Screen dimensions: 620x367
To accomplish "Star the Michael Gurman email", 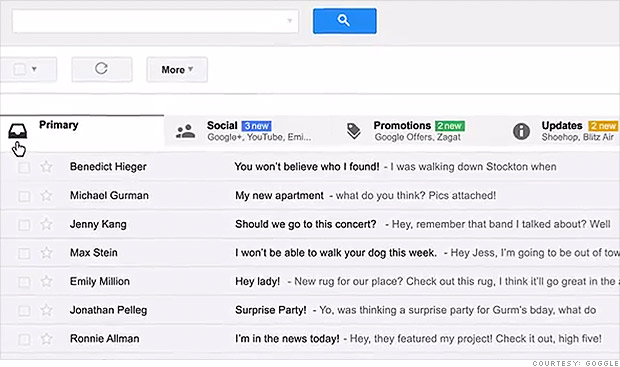I will pos(47,195).
